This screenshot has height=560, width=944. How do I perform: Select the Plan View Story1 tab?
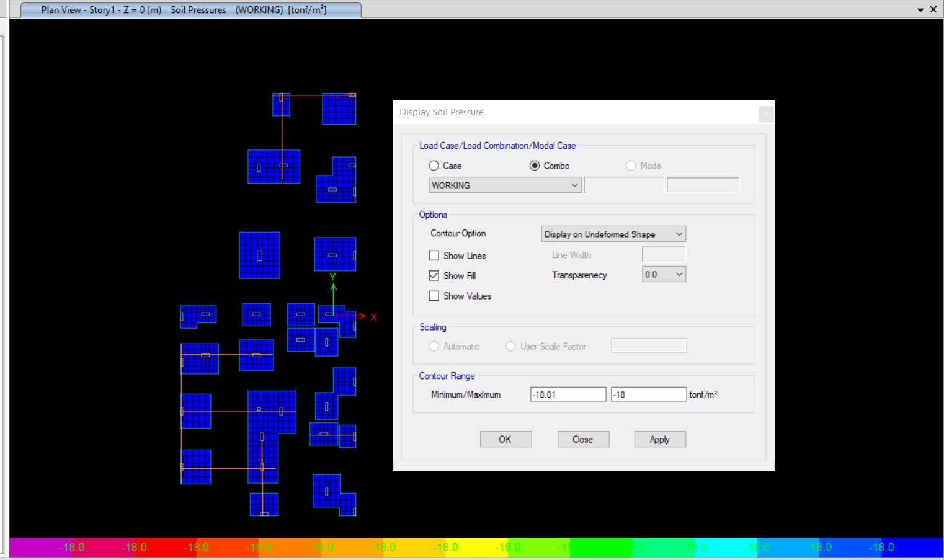point(190,10)
